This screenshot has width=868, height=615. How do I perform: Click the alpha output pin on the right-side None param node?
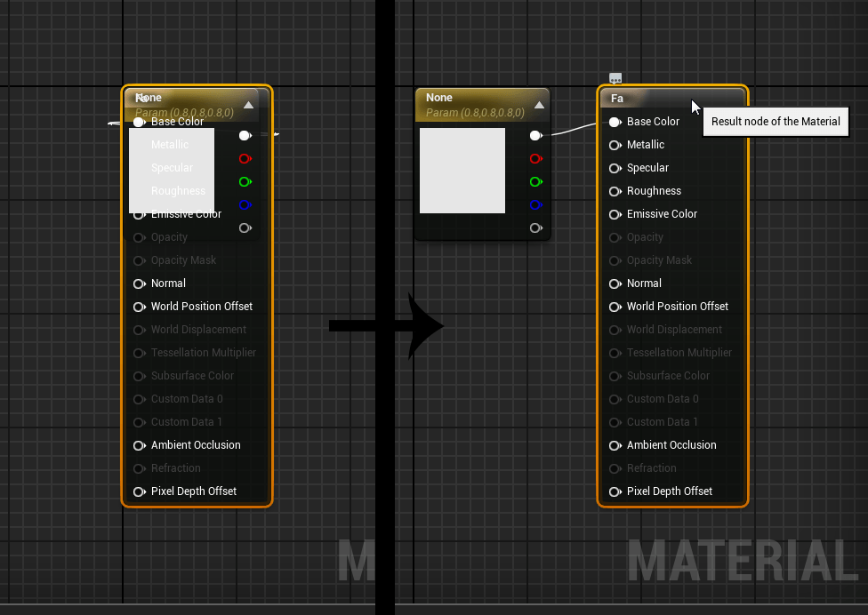coord(535,228)
